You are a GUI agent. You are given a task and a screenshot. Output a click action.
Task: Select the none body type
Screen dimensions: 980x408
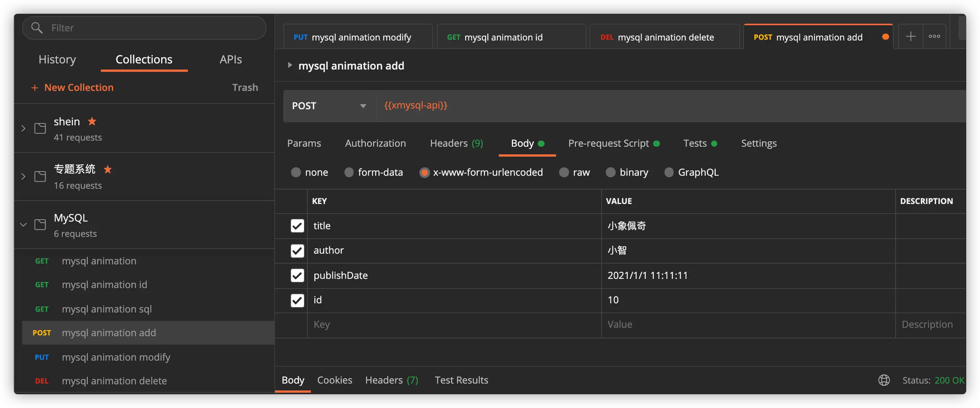[296, 172]
